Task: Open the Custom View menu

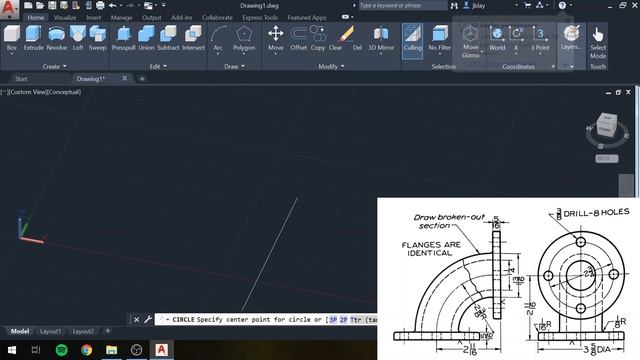Action: point(28,92)
